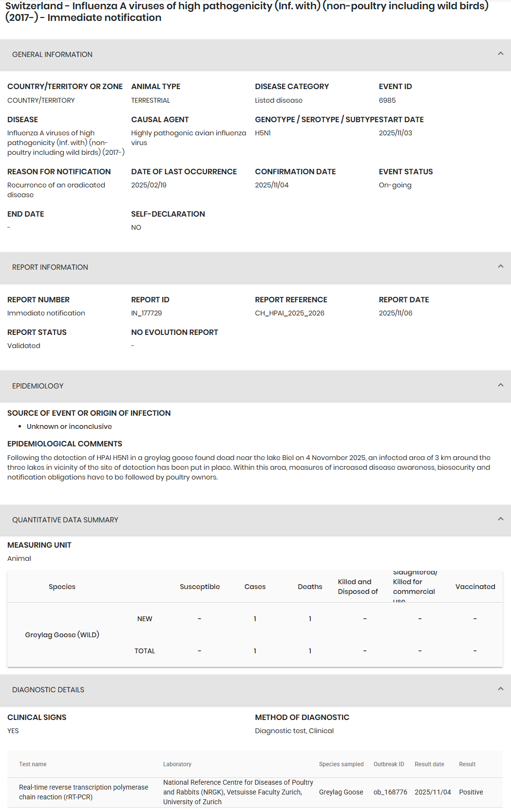
Task: Click the report ID IN_177729 value
Action: (146, 313)
